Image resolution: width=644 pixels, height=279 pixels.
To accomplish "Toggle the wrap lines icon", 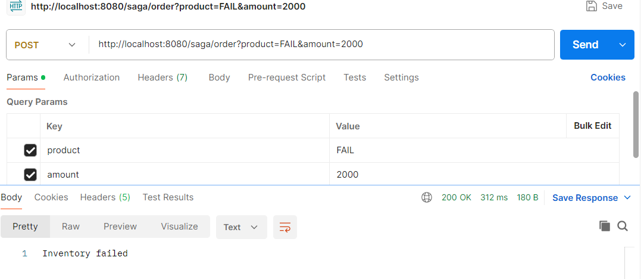I will tap(285, 227).
